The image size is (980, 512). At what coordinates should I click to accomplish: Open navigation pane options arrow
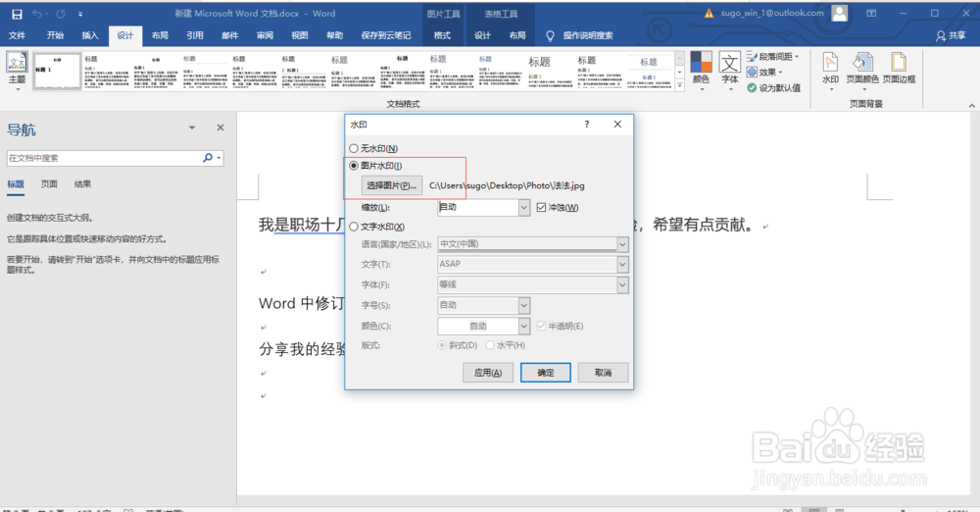[192, 128]
